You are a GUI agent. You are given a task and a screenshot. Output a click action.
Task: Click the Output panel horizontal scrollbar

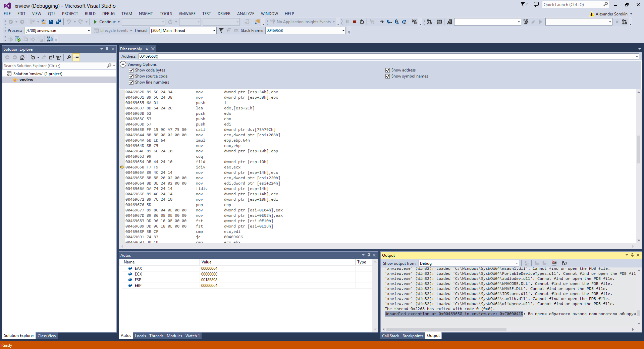(x=446, y=329)
